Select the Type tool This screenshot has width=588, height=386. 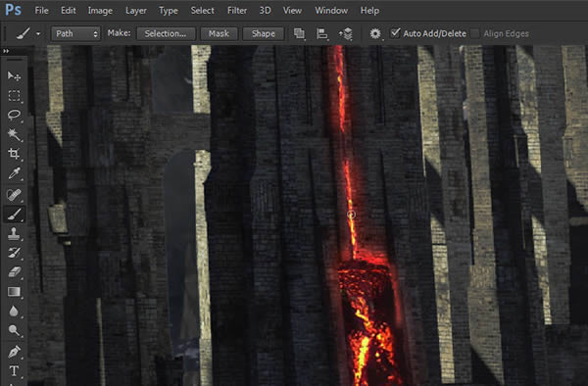14,371
